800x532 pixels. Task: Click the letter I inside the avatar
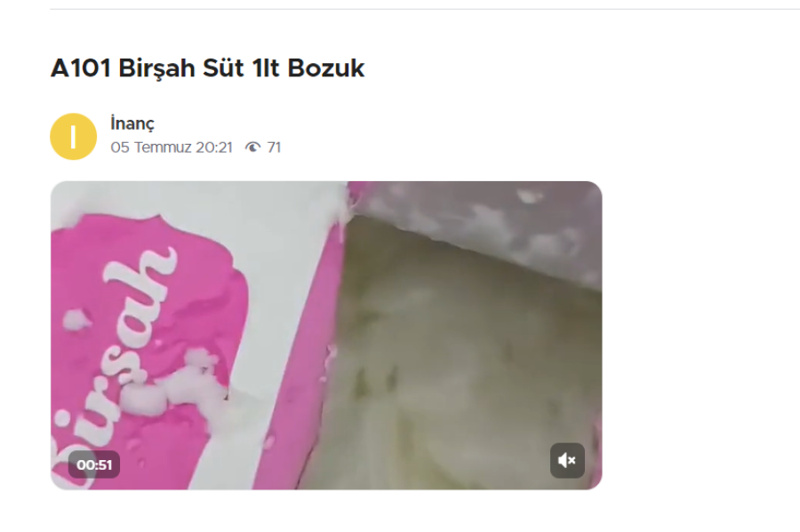coord(73,137)
